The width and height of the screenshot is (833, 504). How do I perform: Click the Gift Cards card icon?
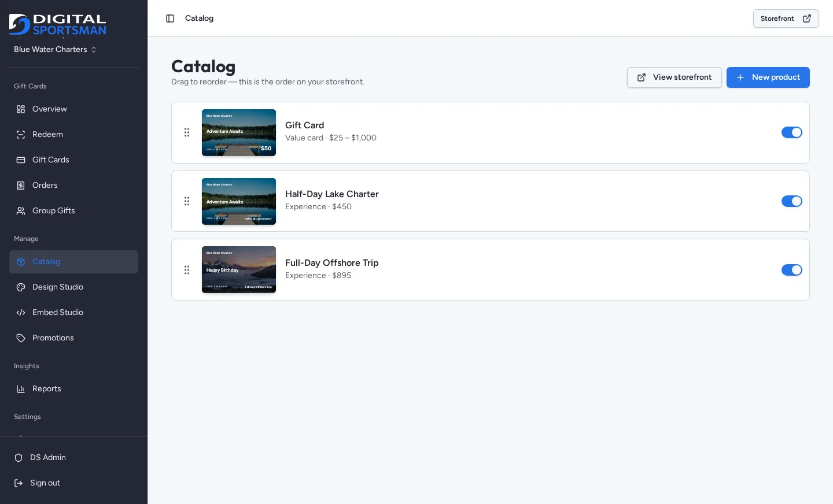coord(21,160)
